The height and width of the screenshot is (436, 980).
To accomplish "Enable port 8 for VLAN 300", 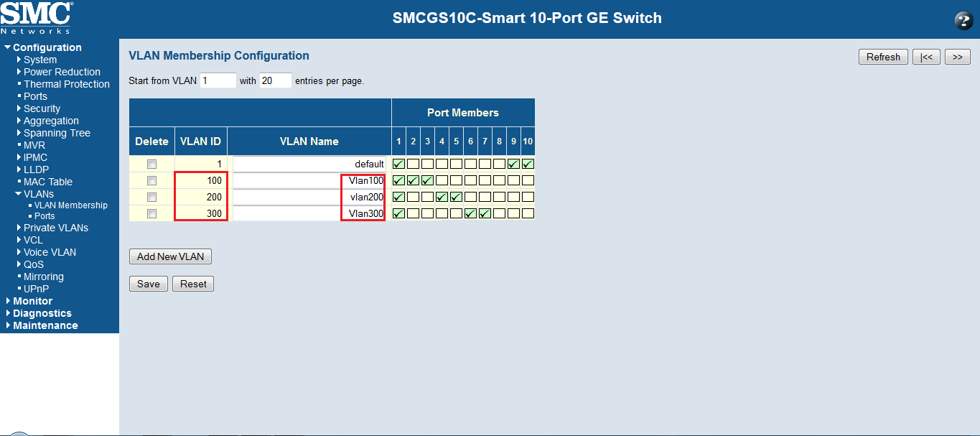I will tap(499, 213).
